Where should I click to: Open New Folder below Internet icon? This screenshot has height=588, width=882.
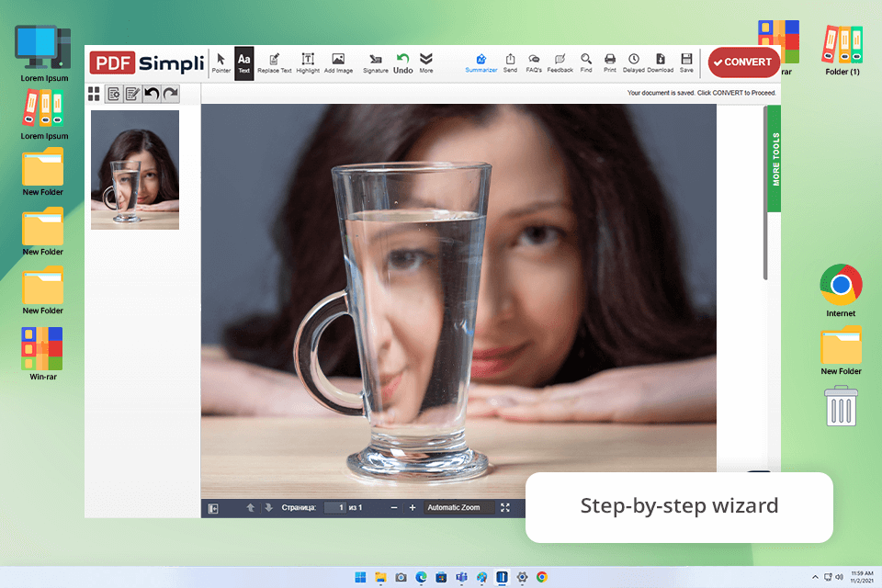[841, 351]
